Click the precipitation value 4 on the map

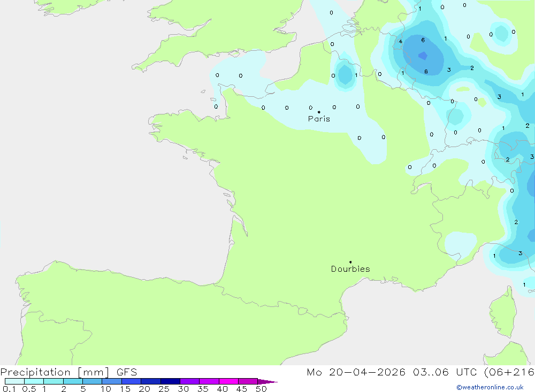point(401,42)
